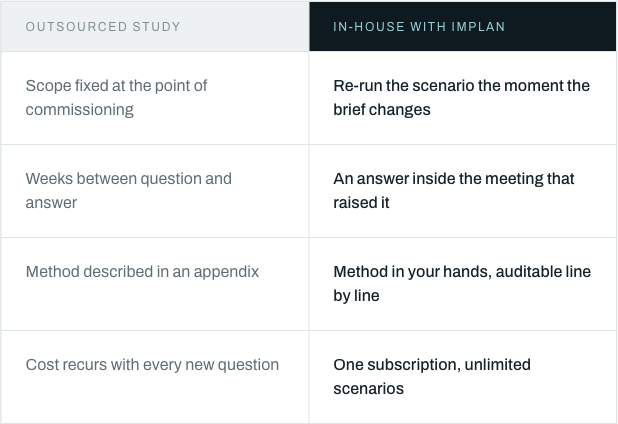Image resolution: width=618 pixels, height=424 pixels.
Task: Select 'Re-run the scenario the moment' cell
Action: tap(462, 98)
